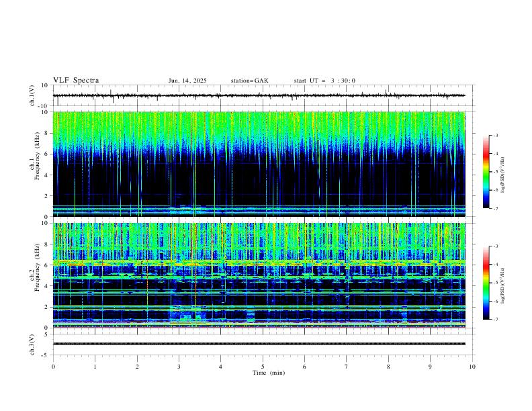This screenshot has height=411, width=532.
Task: Click the '4' kHz tick on ch.2 spectrogram axis
Action: (x=46, y=286)
